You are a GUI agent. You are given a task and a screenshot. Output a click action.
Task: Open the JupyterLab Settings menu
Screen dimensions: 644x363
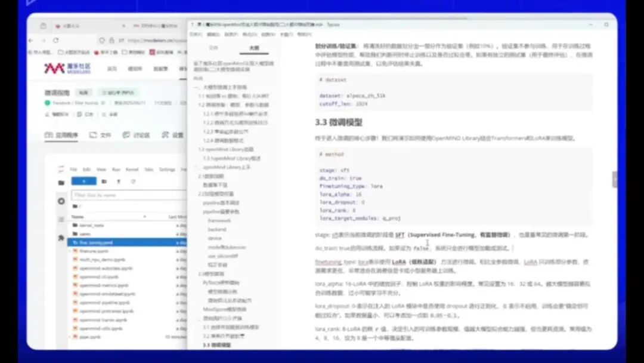[167, 170]
